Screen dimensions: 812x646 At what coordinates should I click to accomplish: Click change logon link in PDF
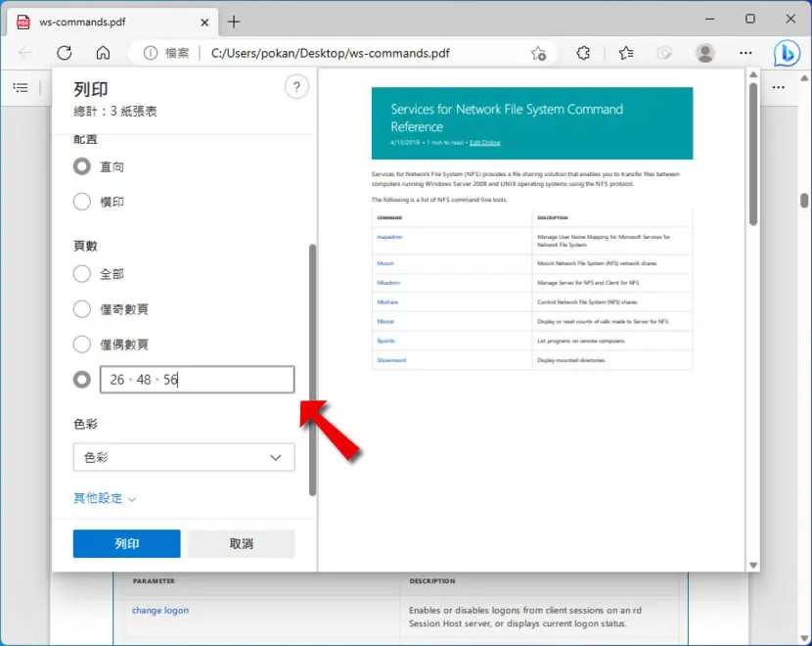[160, 610]
